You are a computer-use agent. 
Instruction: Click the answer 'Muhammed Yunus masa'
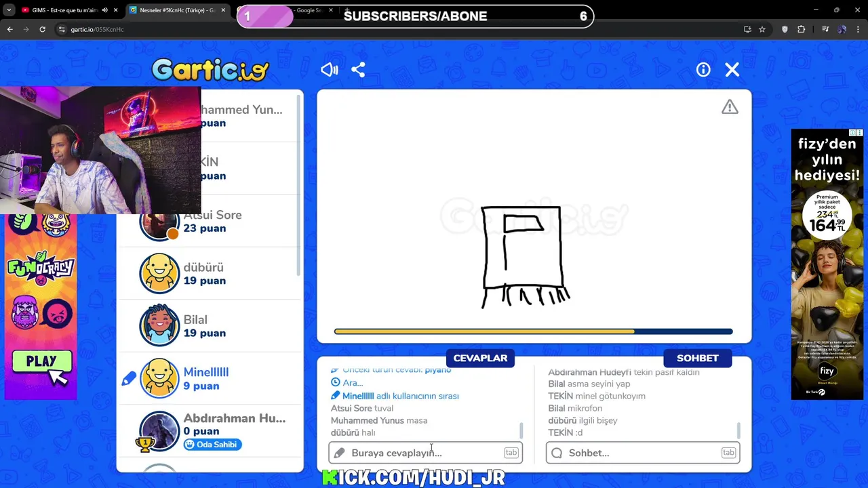tap(379, 420)
